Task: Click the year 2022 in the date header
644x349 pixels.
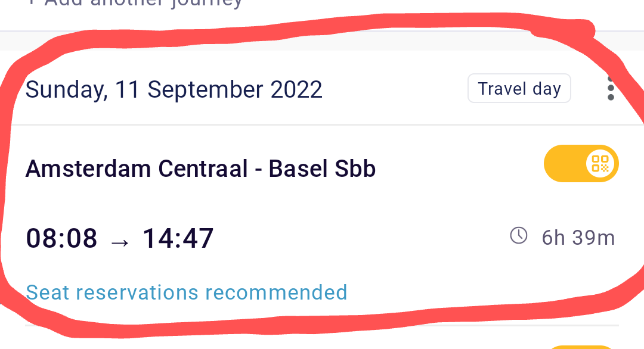Action: pyautogui.click(x=296, y=89)
